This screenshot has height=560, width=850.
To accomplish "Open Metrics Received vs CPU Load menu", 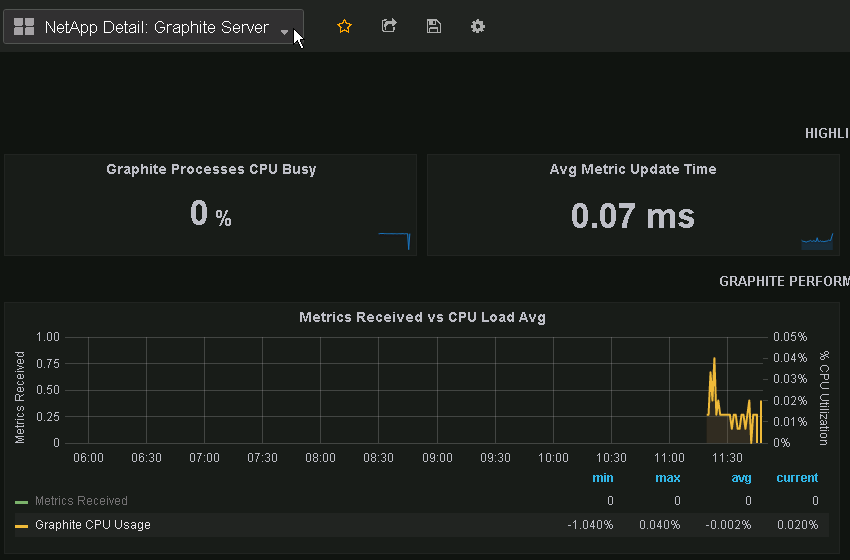I will (422, 317).
